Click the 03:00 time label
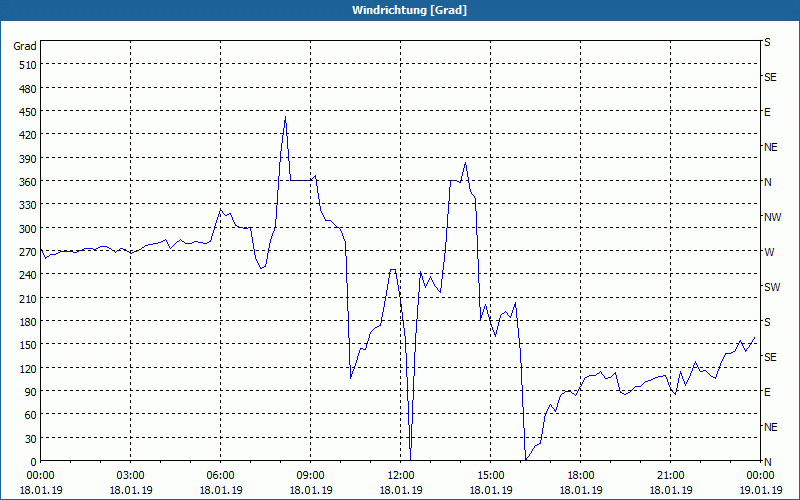The image size is (800, 500). coord(131,476)
